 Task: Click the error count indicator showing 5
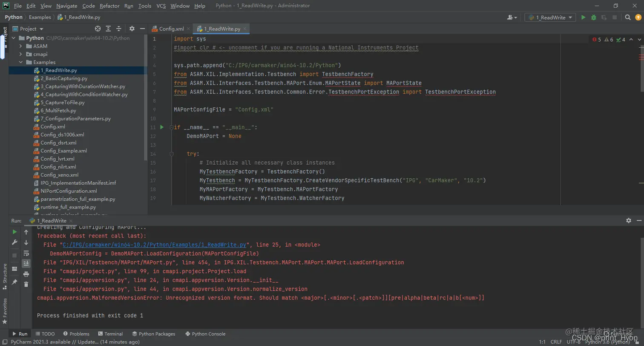(x=597, y=40)
